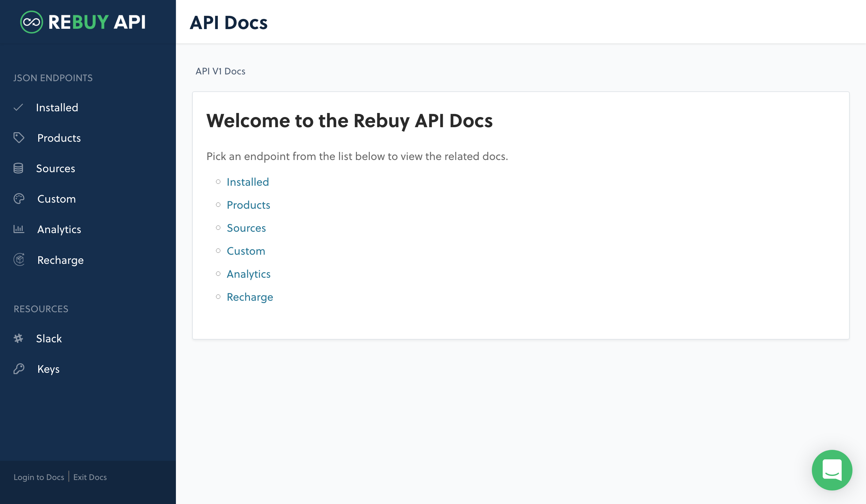Open the green chat widget bubble
866x504 pixels.
click(x=831, y=470)
